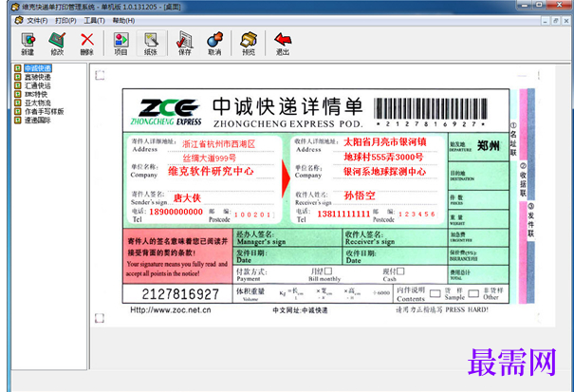Screen dimensions: 574x392
Task: Select 鑫驰快递 in the template tree
Action: pos(38,77)
